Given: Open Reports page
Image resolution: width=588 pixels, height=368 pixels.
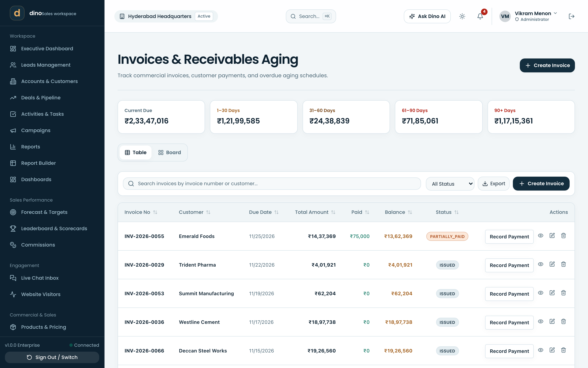Looking at the screenshot, I should [x=52, y=147].
